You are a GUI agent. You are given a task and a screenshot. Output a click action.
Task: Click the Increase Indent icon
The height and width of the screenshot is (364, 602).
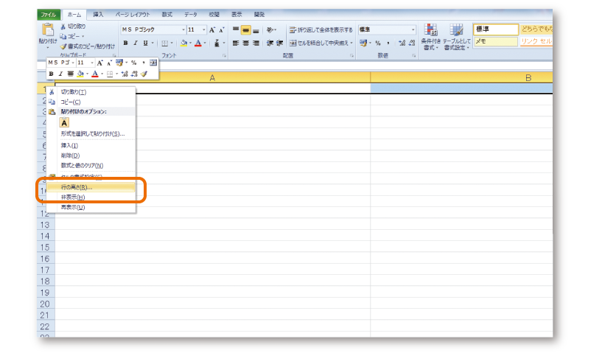click(x=280, y=43)
